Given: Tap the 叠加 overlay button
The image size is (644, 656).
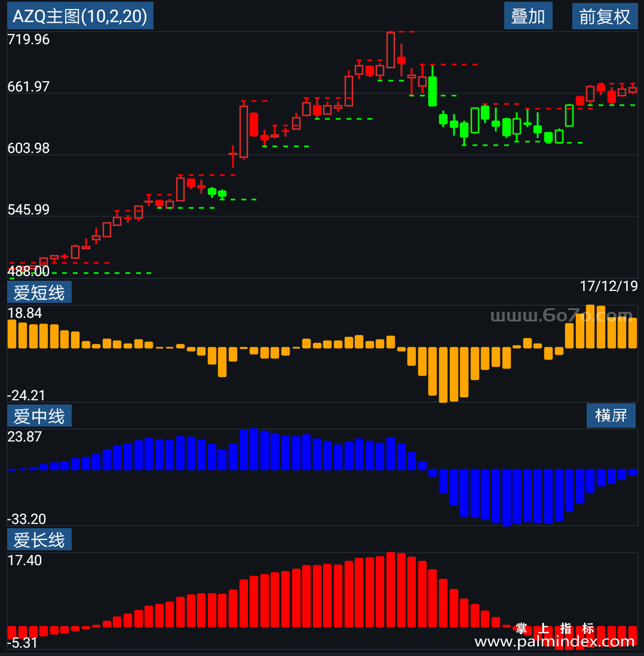Looking at the screenshot, I should (x=528, y=16).
